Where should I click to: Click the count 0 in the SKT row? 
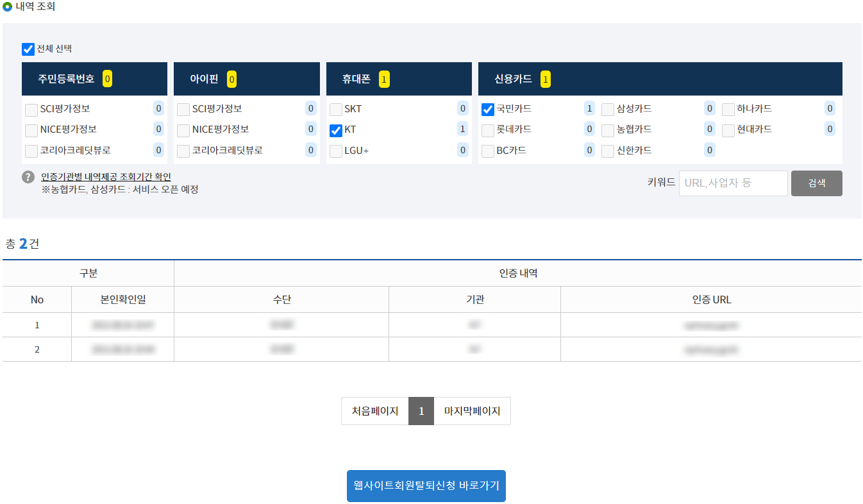pos(462,108)
